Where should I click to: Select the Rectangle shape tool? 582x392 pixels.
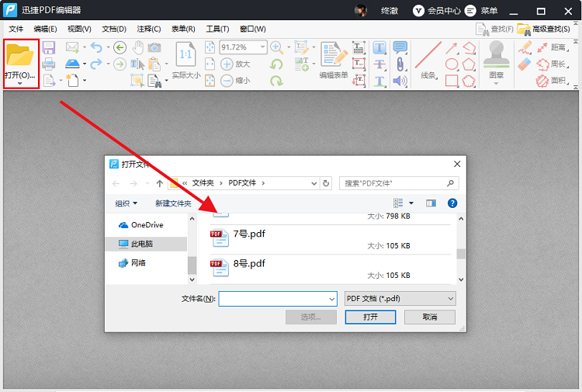click(452, 81)
